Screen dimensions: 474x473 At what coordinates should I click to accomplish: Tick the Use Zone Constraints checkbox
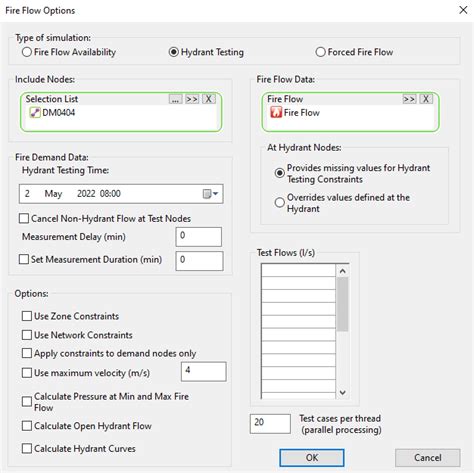click(x=27, y=316)
